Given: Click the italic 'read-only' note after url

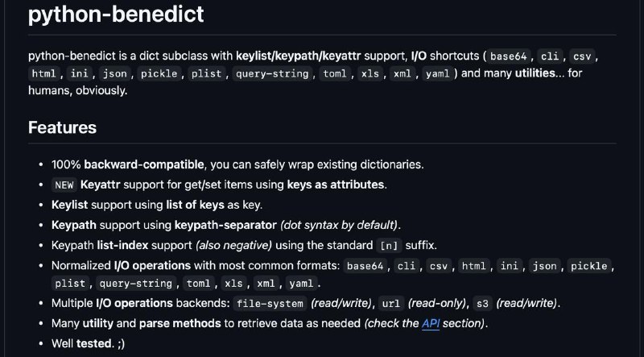Looking at the screenshot, I should [x=438, y=303].
